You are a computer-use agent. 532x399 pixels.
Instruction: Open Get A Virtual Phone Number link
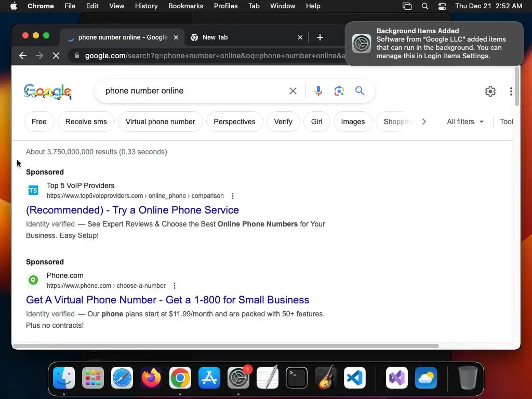coord(168,300)
